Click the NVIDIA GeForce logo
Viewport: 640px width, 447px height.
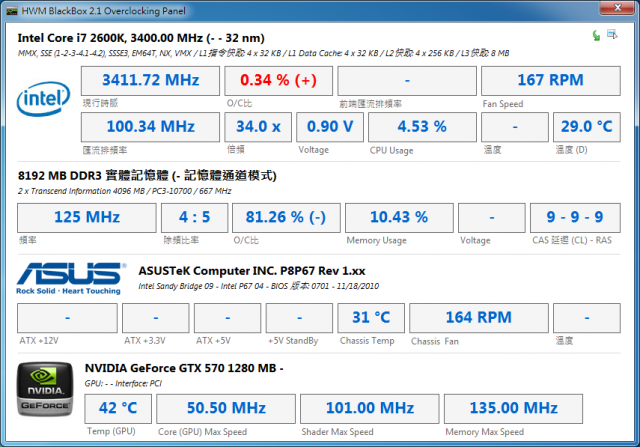click(45, 389)
